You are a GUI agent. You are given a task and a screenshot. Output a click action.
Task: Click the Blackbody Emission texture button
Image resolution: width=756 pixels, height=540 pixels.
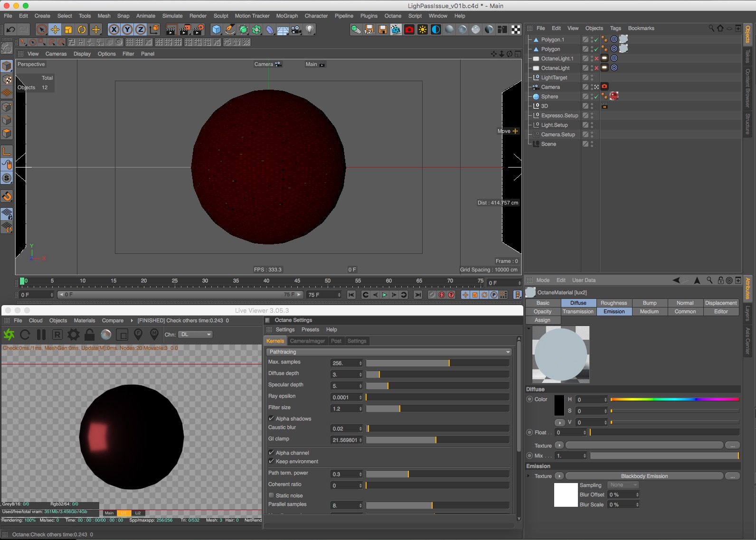(644, 476)
